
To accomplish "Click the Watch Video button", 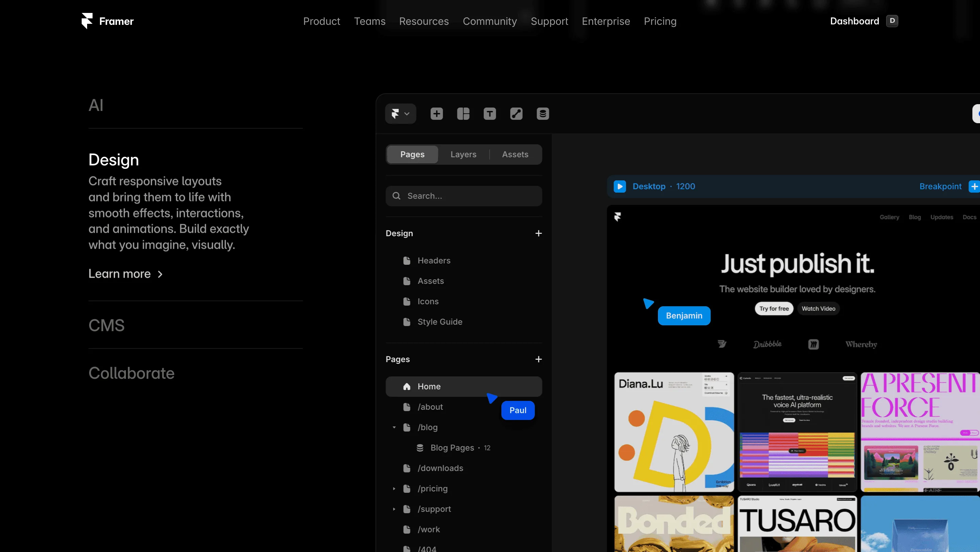I will pos(818,309).
